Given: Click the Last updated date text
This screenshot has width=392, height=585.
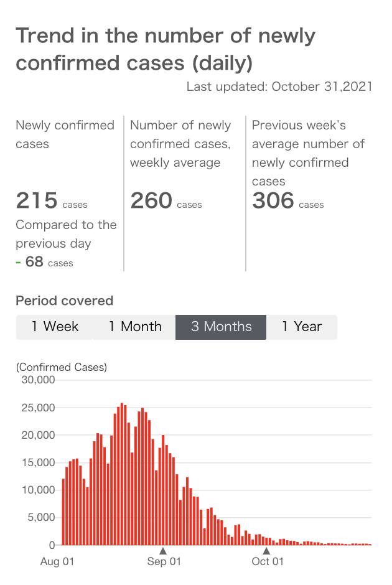Looking at the screenshot, I should [279, 87].
